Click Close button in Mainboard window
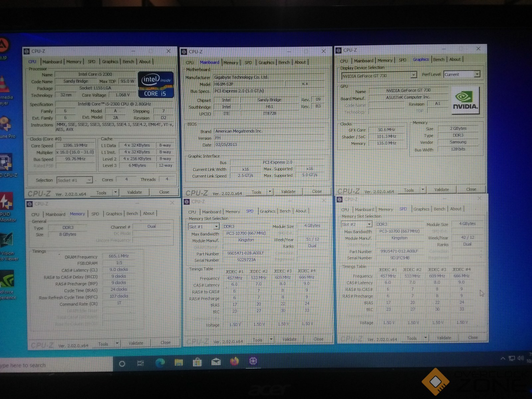The image size is (532, 399). click(317, 191)
